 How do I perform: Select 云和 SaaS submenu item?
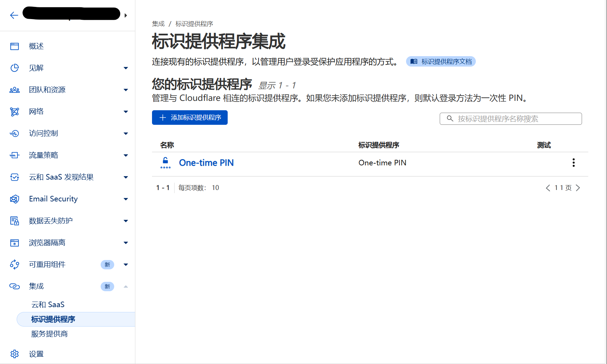[x=48, y=304]
